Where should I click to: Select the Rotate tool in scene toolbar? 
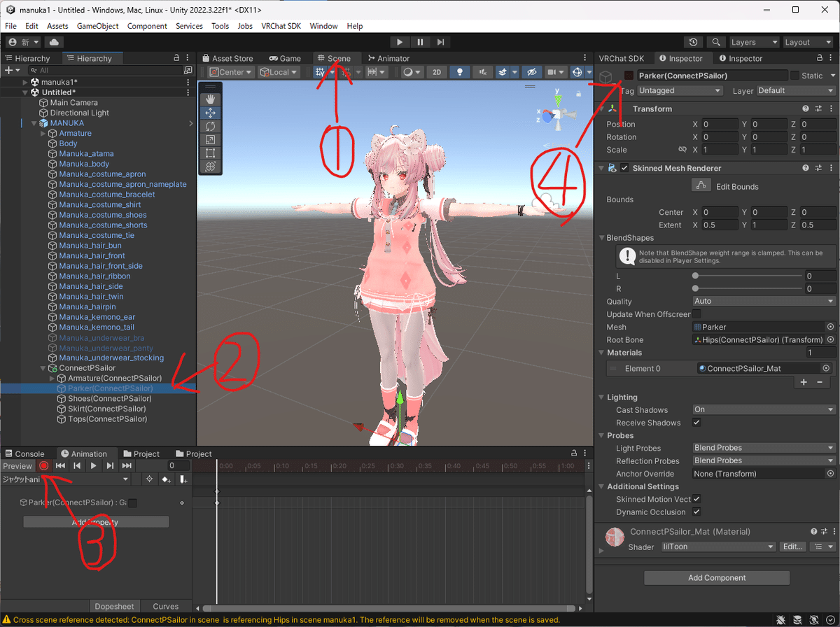pos(211,126)
